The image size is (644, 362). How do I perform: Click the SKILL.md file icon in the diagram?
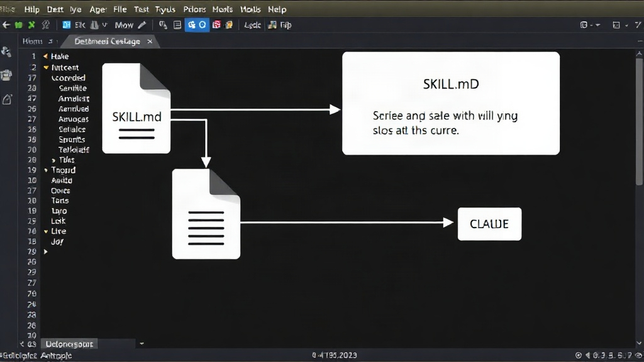[x=136, y=108]
